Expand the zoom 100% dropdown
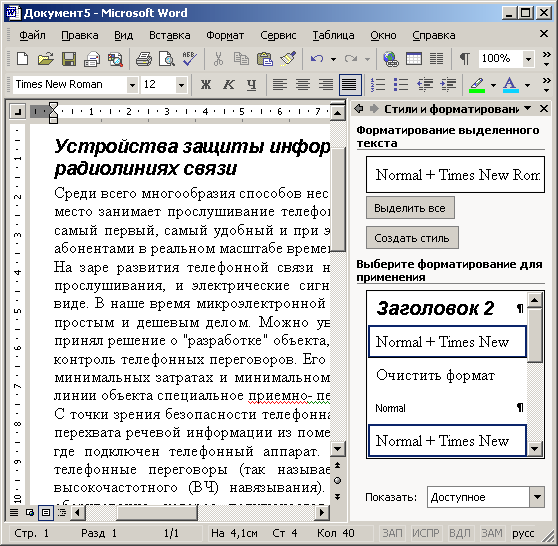The height and width of the screenshot is (546, 558). (528, 59)
